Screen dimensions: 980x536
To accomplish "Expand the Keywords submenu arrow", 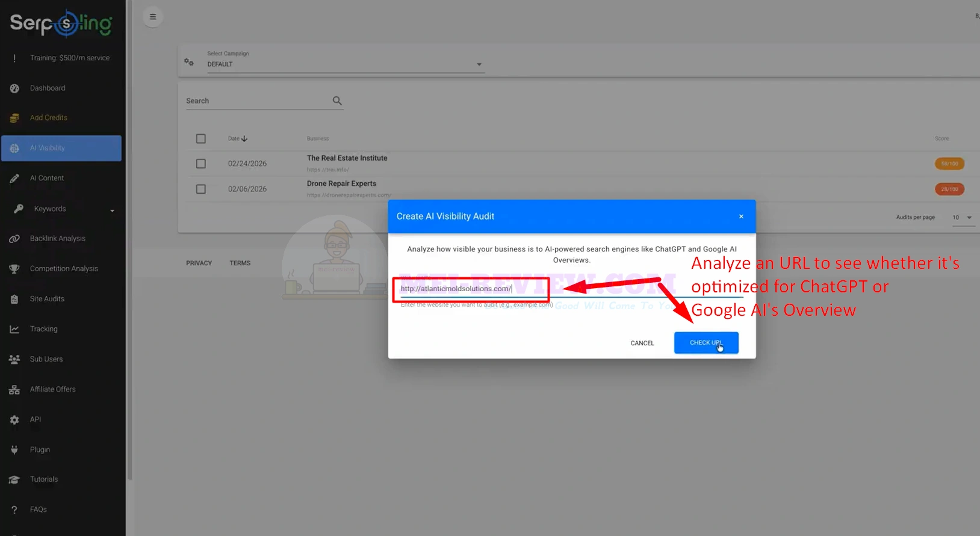I will 113,211.
